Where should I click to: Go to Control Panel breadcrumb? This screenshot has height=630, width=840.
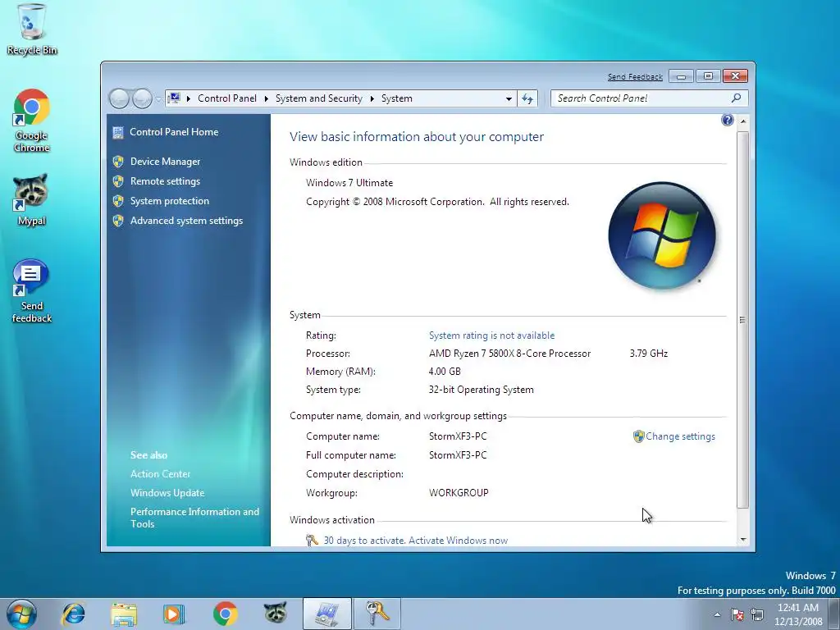[x=227, y=98]
